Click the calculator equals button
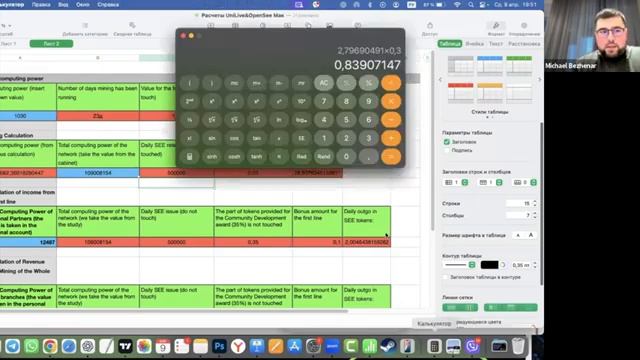This screenshot has width=640, height=360. [x=391, y=156]
